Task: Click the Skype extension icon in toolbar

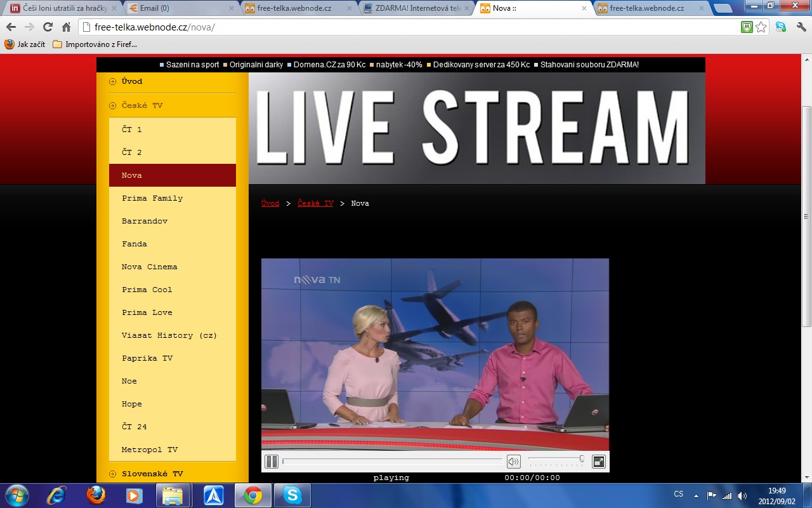Action: (x=781, y=27)
